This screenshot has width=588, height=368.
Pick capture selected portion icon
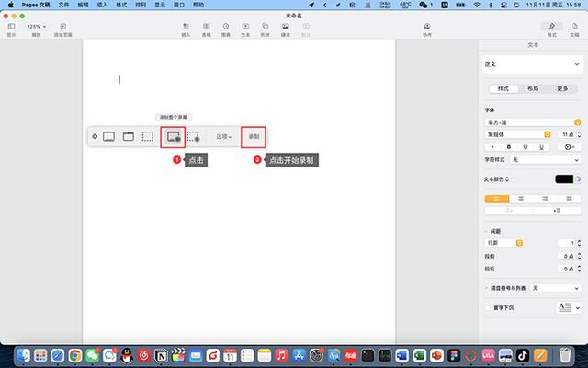(147, 136)
